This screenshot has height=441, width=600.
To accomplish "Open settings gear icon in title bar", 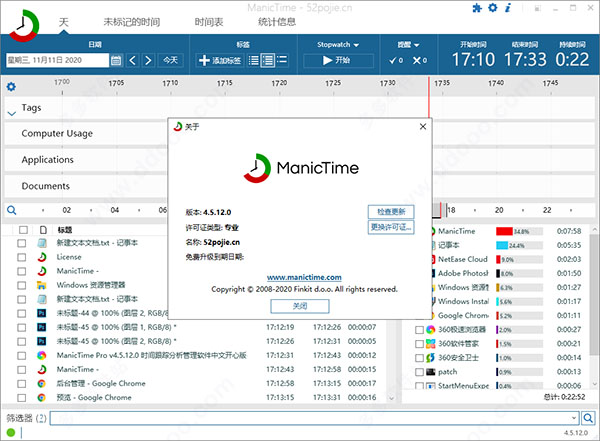I will (x=493, y=8).
